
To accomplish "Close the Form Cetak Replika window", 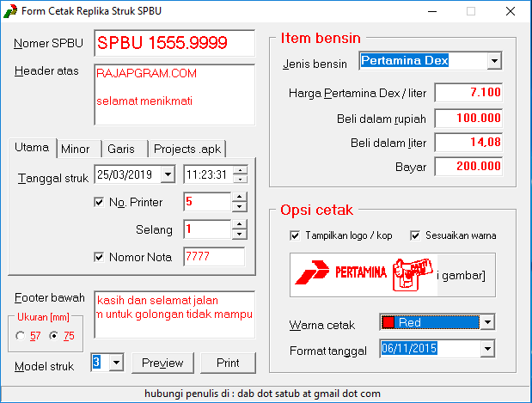I will coord(511,11).
